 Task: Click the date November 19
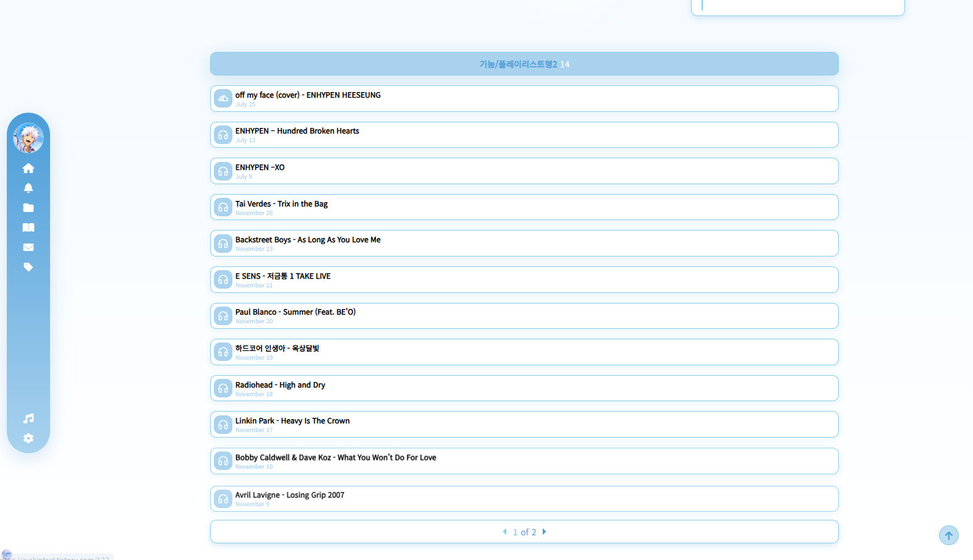point(254,358)
